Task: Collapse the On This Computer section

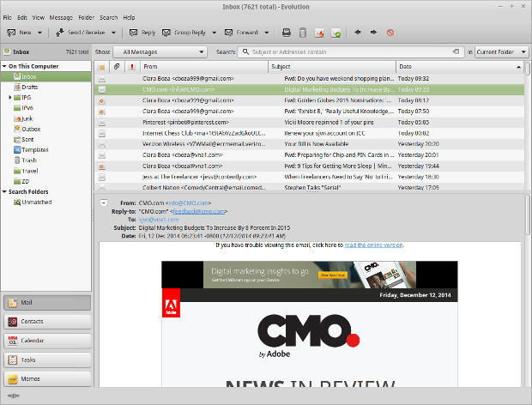Action: [4, 66]
